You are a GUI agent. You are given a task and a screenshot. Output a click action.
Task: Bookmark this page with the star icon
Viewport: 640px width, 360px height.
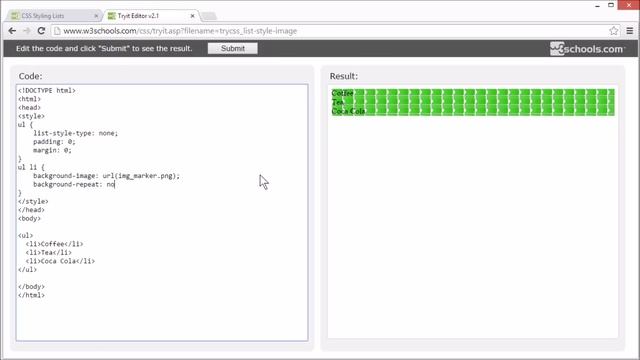click(613, 31)
